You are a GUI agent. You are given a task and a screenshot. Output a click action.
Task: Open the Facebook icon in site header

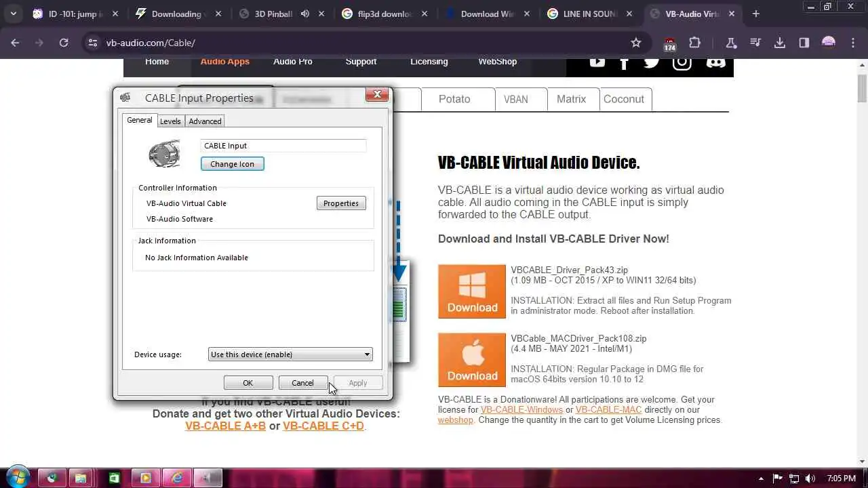pos(624,62)
